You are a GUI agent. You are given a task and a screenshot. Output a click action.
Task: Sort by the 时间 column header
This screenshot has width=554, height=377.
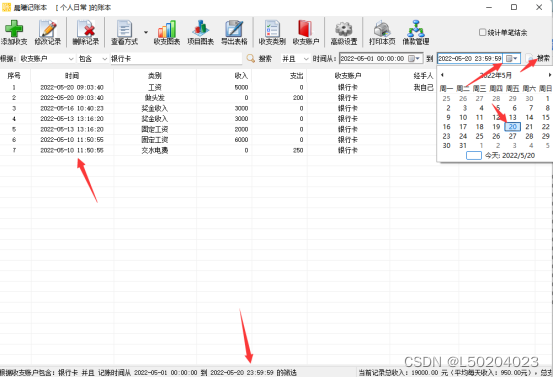[x=72, y=76]
